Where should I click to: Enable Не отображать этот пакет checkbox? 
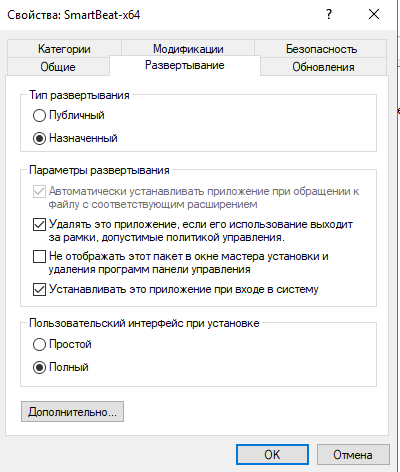click(x=39, y=257)
